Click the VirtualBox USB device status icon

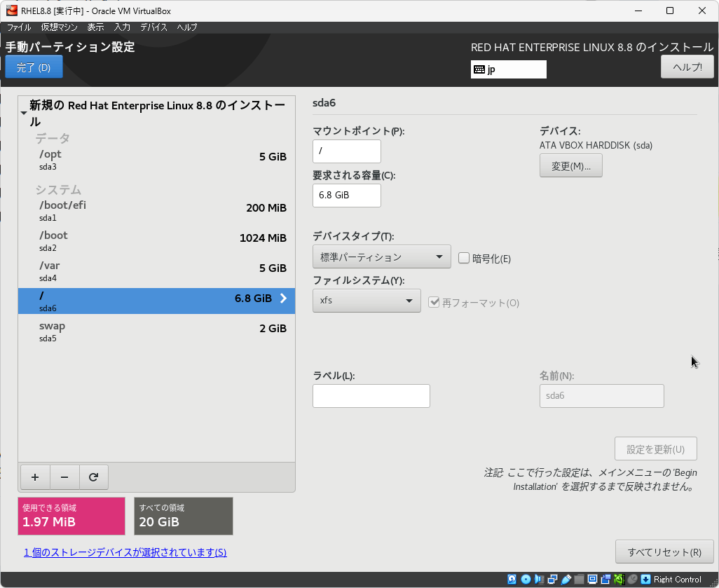click(566, 580)
